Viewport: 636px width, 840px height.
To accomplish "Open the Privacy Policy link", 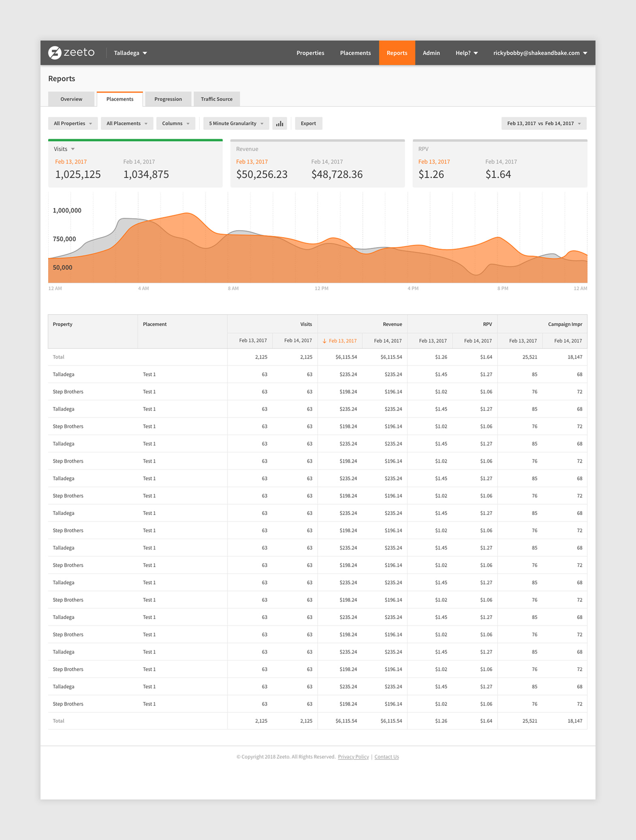I will (x=353, y=756).
